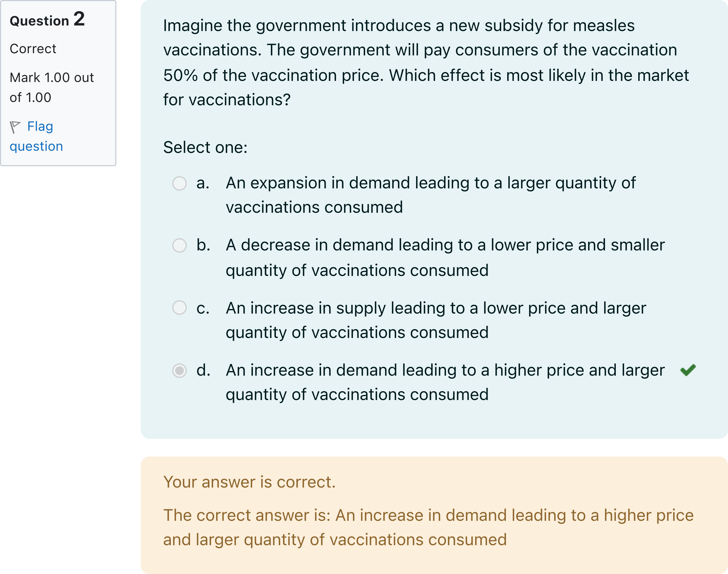The width and height of the screenshot is (728, 574).
Task: Click the 'Correct' status label
Action: click(x=33, y=49)
